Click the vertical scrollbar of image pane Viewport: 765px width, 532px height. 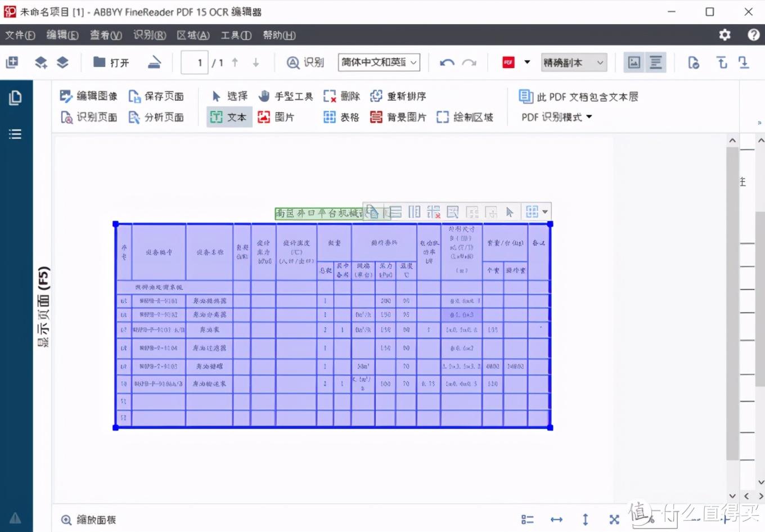point(732,304)
